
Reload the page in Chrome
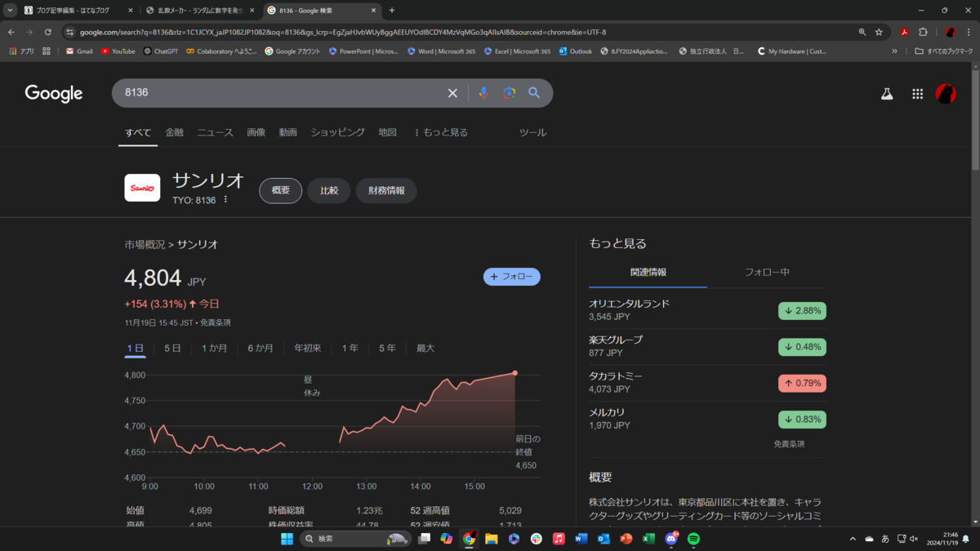coord(48,32)
